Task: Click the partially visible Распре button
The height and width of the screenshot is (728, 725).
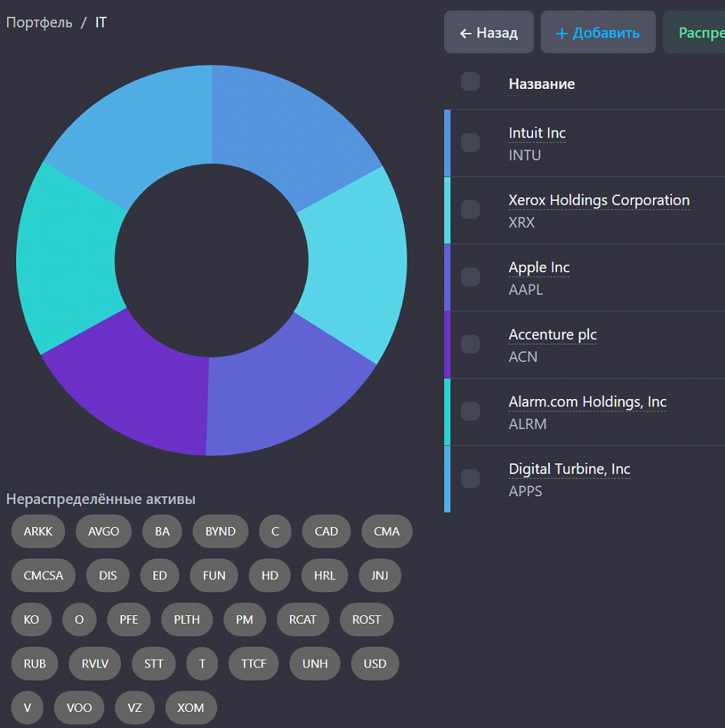Action: click(694, 32)
